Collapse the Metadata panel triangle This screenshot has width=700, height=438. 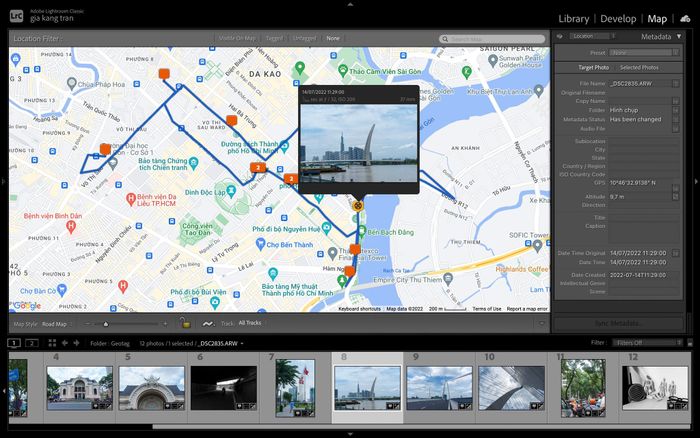(679, 36)
